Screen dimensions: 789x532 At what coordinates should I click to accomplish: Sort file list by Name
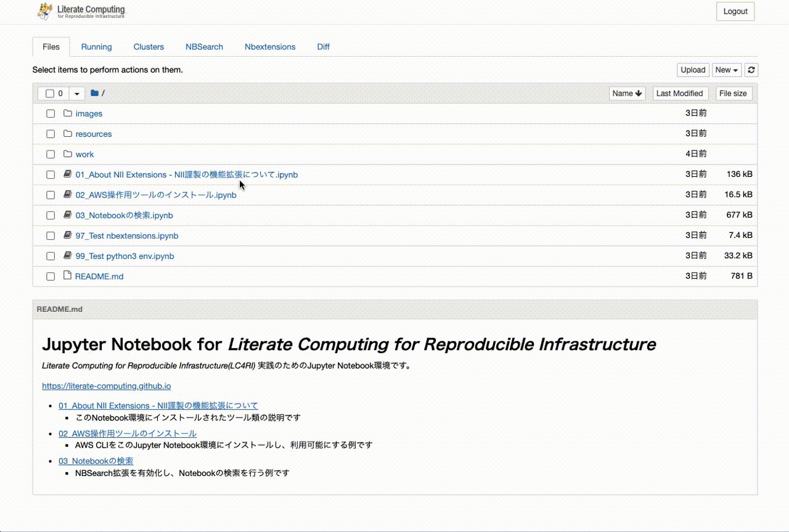tap(628, 93)
